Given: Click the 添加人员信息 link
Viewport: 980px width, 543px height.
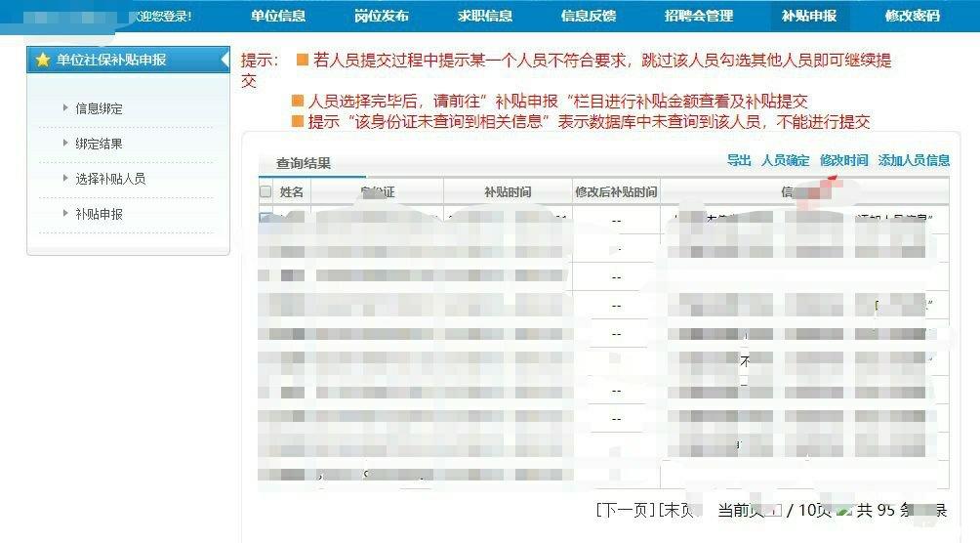Looking at the screenshot, I should click(x=914, y=160).
